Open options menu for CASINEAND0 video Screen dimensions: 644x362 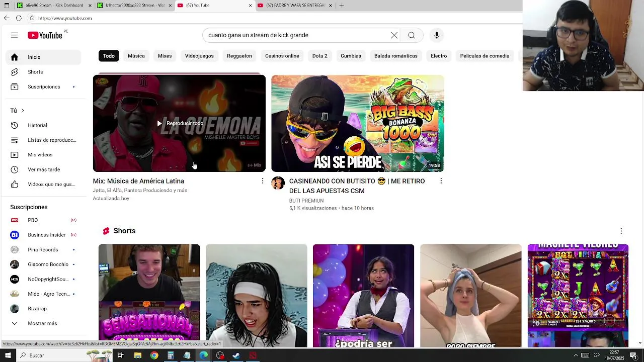(441, 180)
